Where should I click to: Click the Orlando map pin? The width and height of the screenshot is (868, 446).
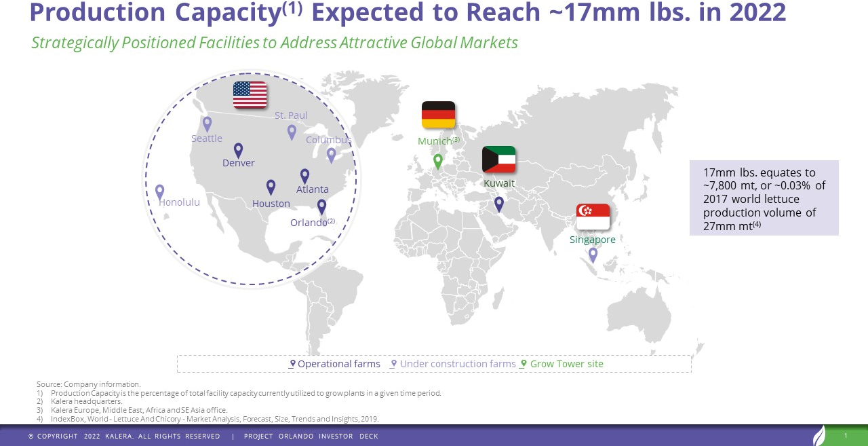[321, 207]
